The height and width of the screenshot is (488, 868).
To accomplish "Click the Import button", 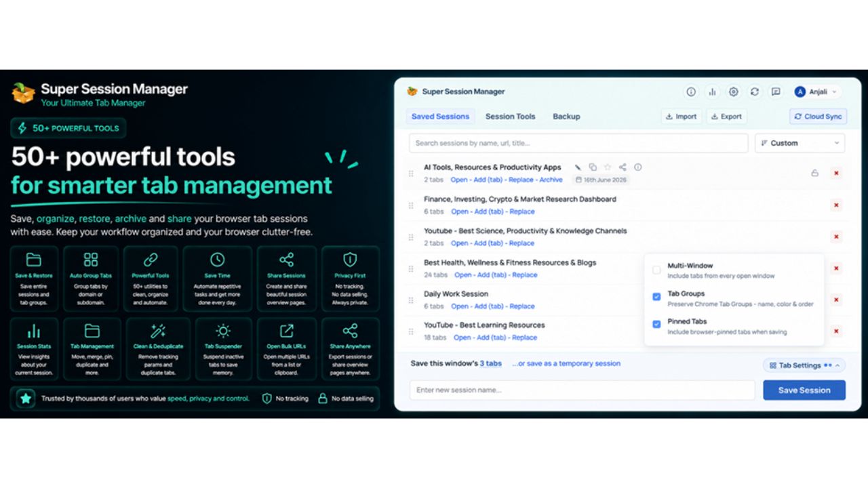I will [682, 117].
